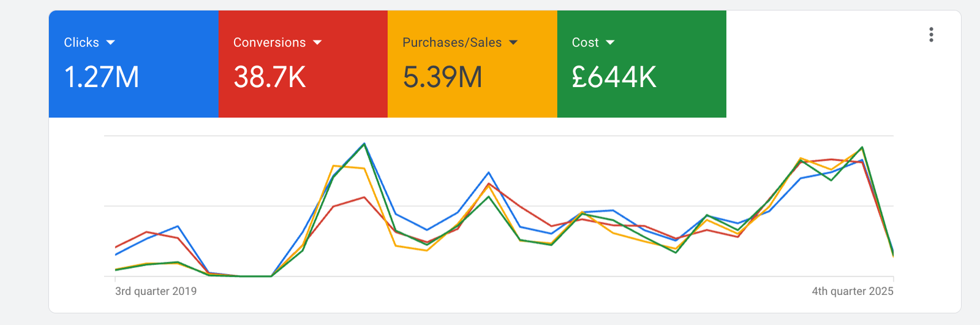Viewport: 980px width, 325px height.
Task: Click the "4th quarter 2025" axis label
Action: (x=852, y=291)
